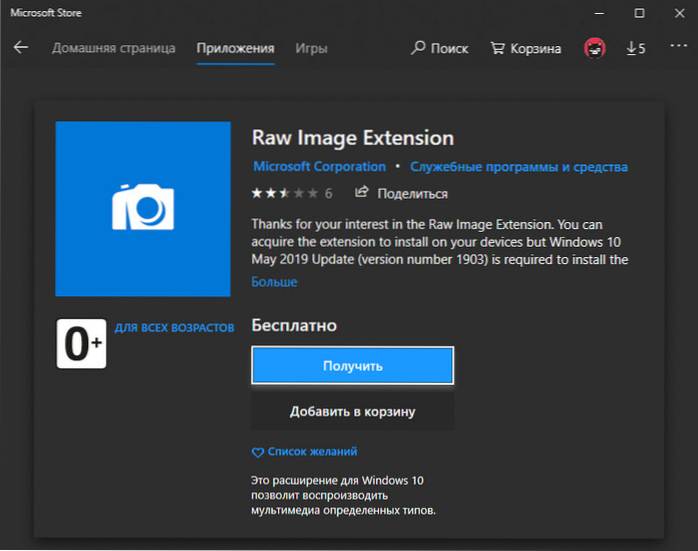This screenshot has width=698, height=551.
Task: Select the Приложения tab
Action: [x=235, y=48]
